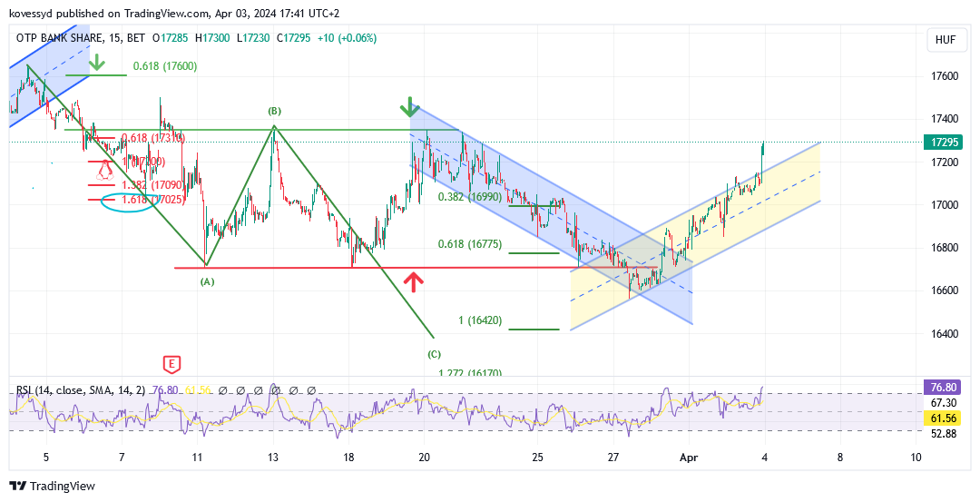This screenshot has height=502, width=980.
Task: Click the 17400 price axis label
Action: coord(945,119)
